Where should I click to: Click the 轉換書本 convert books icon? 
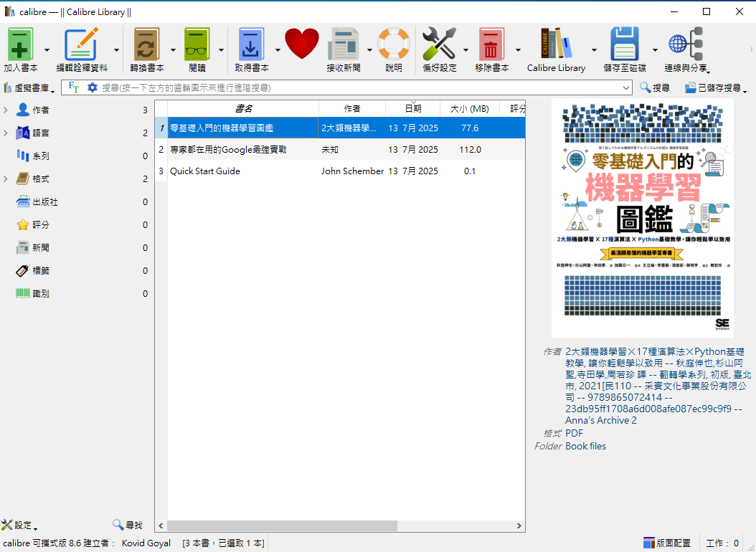pos(146,44)
